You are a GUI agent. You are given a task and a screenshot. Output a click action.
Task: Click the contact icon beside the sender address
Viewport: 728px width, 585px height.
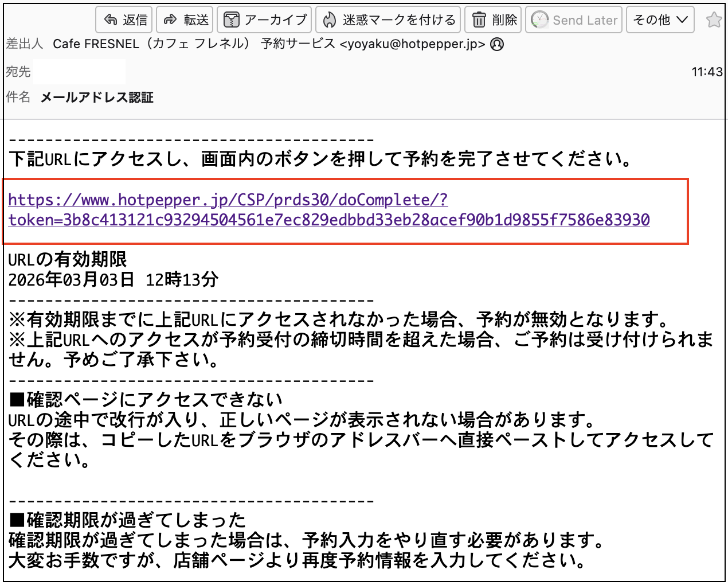(498, 44)
